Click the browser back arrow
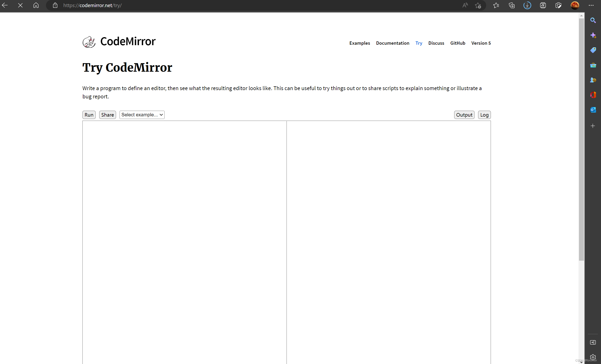Image resolution: width=601 pixels, height=364 pixels. (x=5, y=5)
